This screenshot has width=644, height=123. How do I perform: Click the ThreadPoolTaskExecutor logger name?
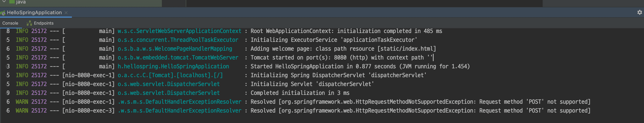(x=178, y=40)
